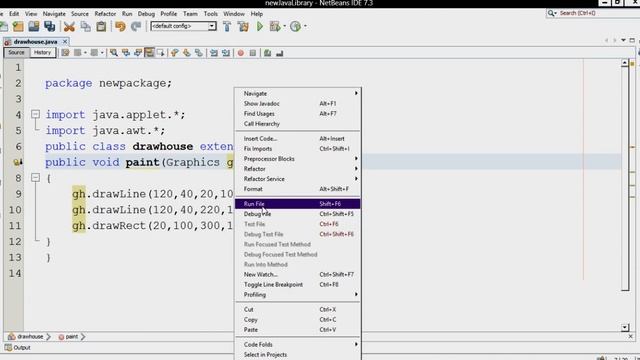Click the Build Project hammer icon
Image resolution: width=640 pixels, height=360 pixels.
pyautogui.click(x=227, y=27)
